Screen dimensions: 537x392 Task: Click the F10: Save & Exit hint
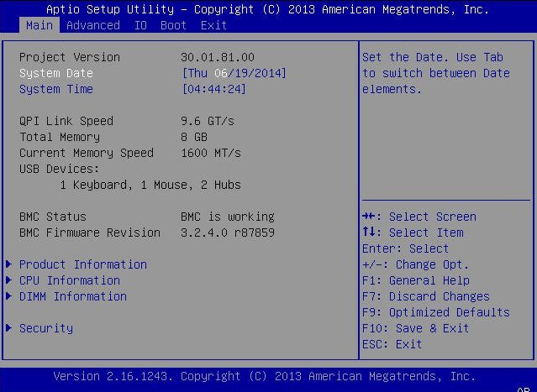click(415, 328)
